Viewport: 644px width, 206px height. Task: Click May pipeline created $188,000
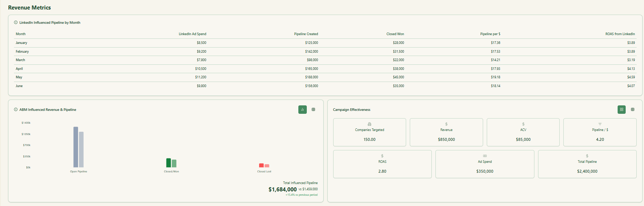(x=312, y=77)
